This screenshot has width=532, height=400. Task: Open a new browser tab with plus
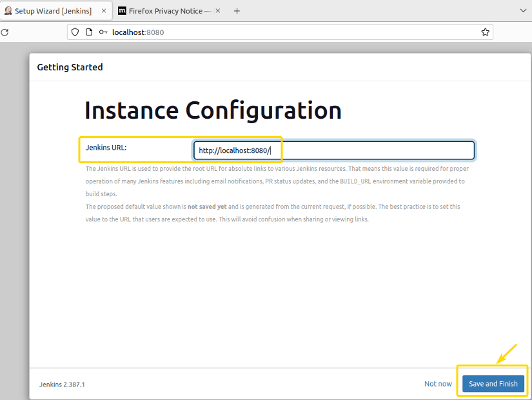(237, 11)
